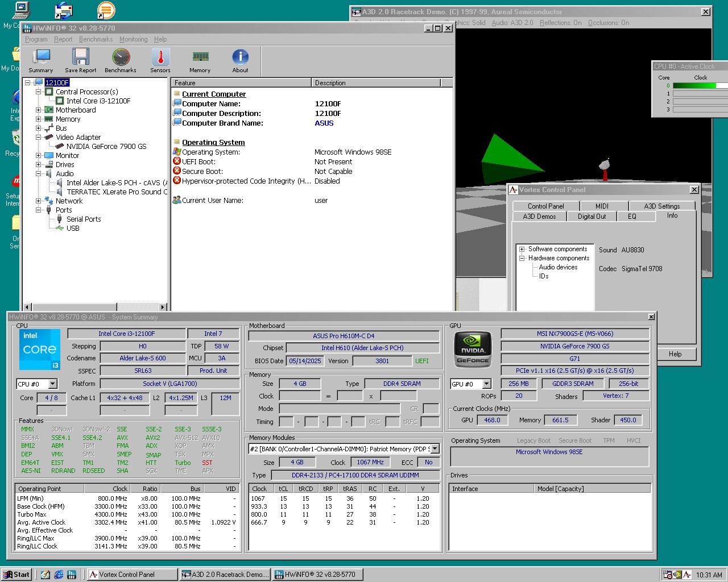Expand the Motherboard tree node

pyautogui.click(x=39, y=110)
